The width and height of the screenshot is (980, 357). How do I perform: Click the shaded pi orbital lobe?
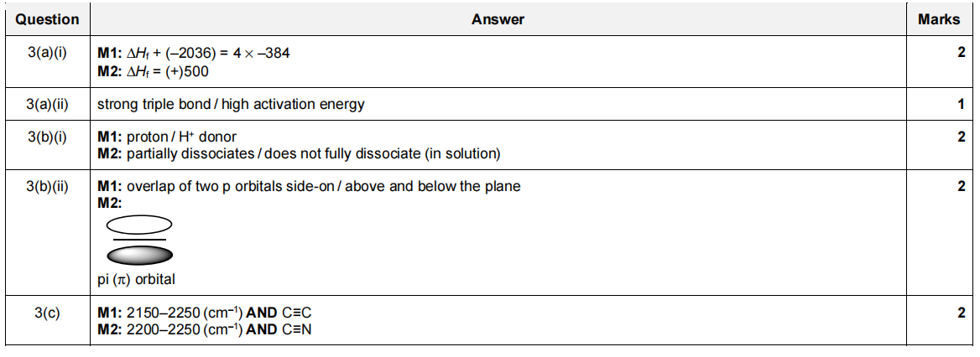coord(139,255)
